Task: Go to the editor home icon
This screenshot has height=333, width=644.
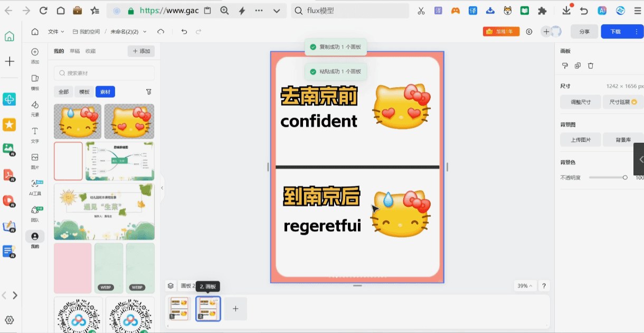Action: point(35,32)
